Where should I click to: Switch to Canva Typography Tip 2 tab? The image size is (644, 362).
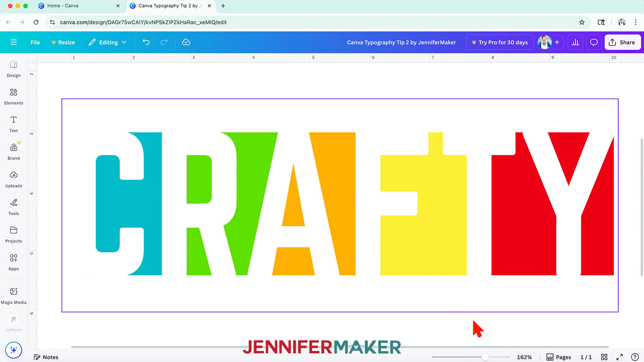(170, 6)
